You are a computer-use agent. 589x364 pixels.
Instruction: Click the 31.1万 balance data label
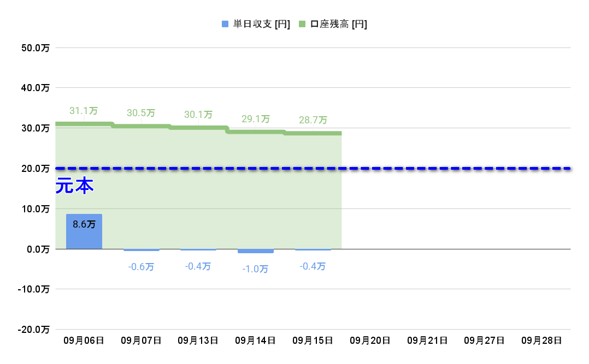point(84,111)
